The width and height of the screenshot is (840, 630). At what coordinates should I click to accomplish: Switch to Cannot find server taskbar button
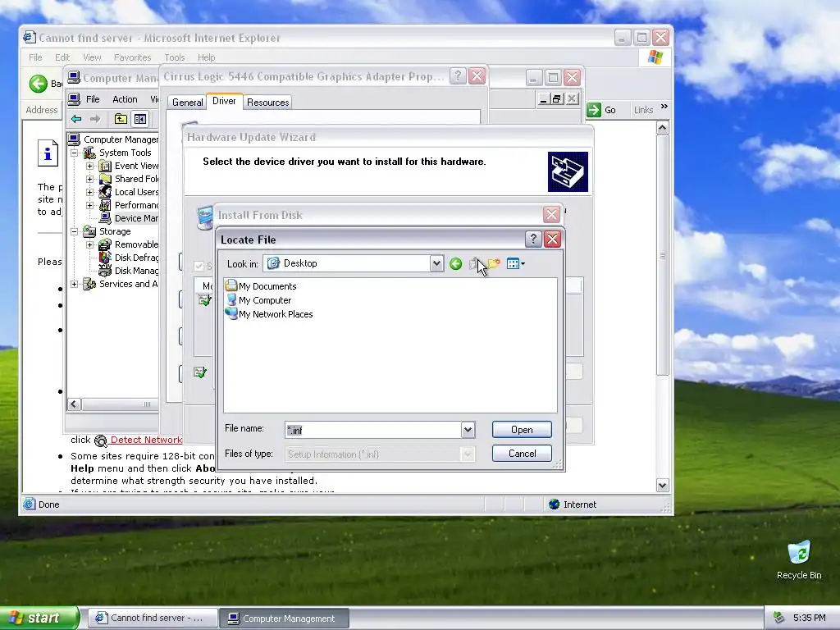point(153,619)
